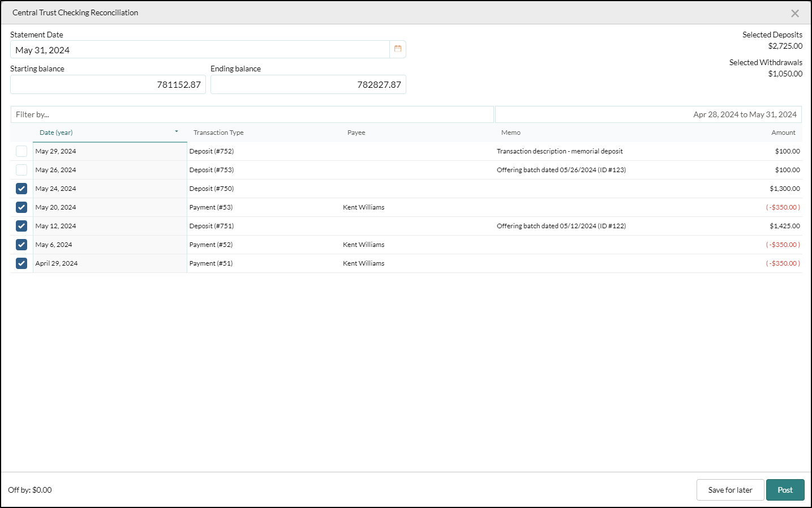This screenshot has height=508, width=812.
Task: Click Save for later button
Action: click(x=730, y=490)
